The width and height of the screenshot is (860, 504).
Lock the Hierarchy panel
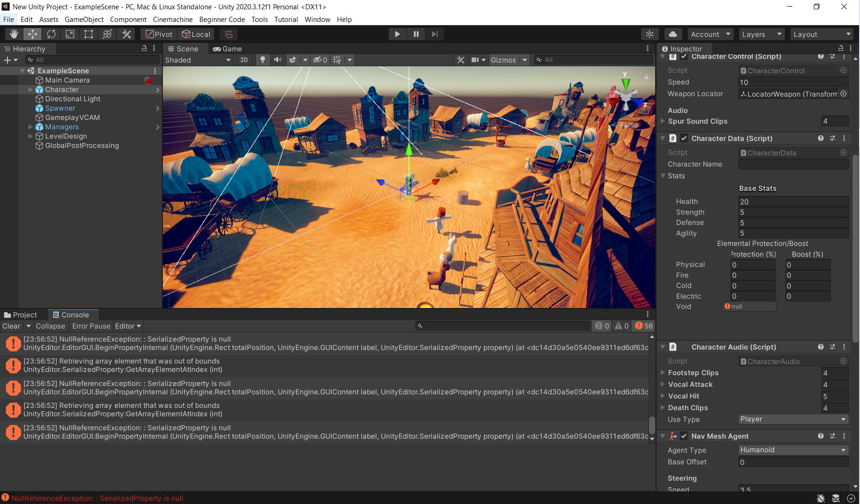tap(144, 48)
